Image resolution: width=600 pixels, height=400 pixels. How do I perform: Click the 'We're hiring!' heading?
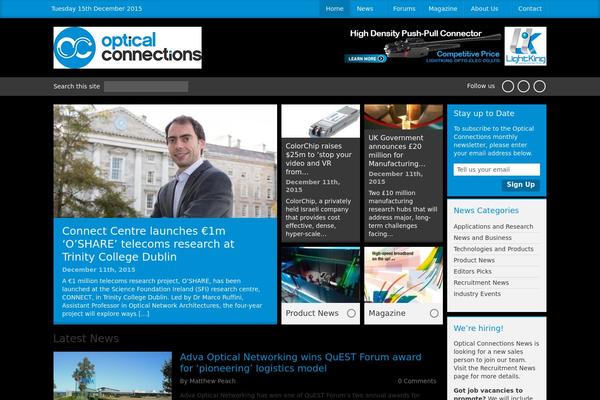pyautogui.click(x=478, y=328)
